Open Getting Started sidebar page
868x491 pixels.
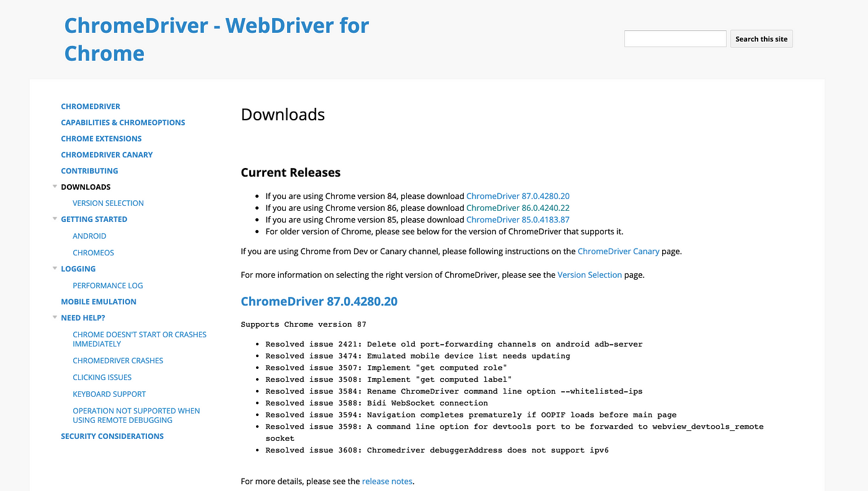click(94, 219)
